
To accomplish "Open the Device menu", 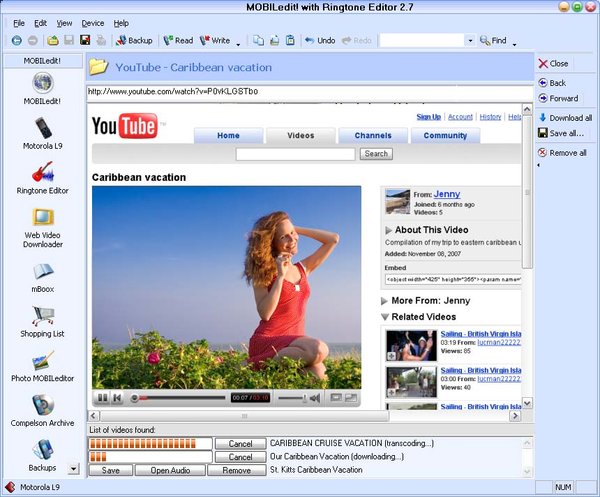I will (93, 22).
